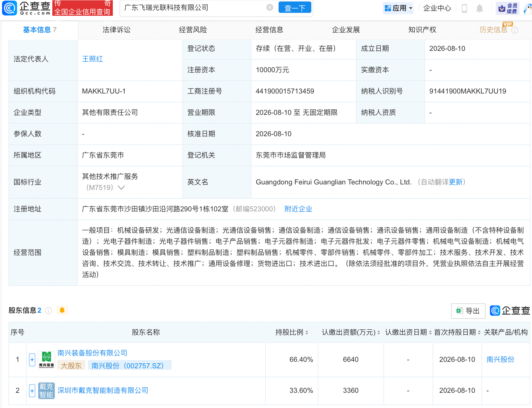Viewport: 532px width, 408px height.
Task: Open 经营风险 tab
Action: (193, 30)
